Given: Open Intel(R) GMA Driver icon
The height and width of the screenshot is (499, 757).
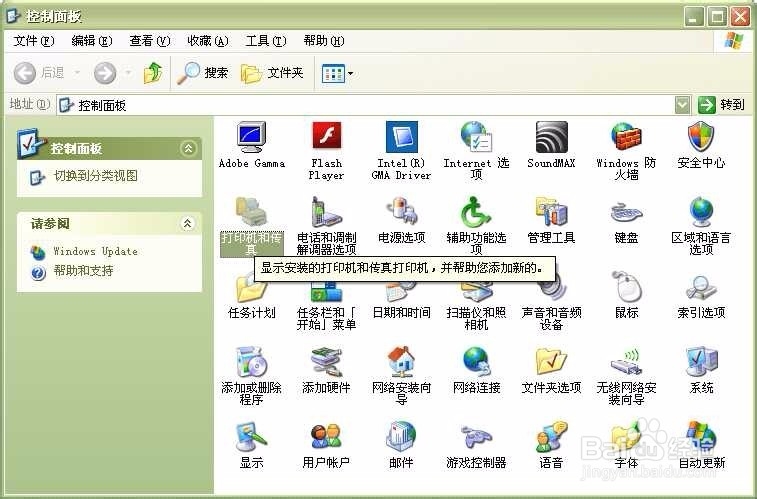Looking at the screenshot, I should coord(402,137).
